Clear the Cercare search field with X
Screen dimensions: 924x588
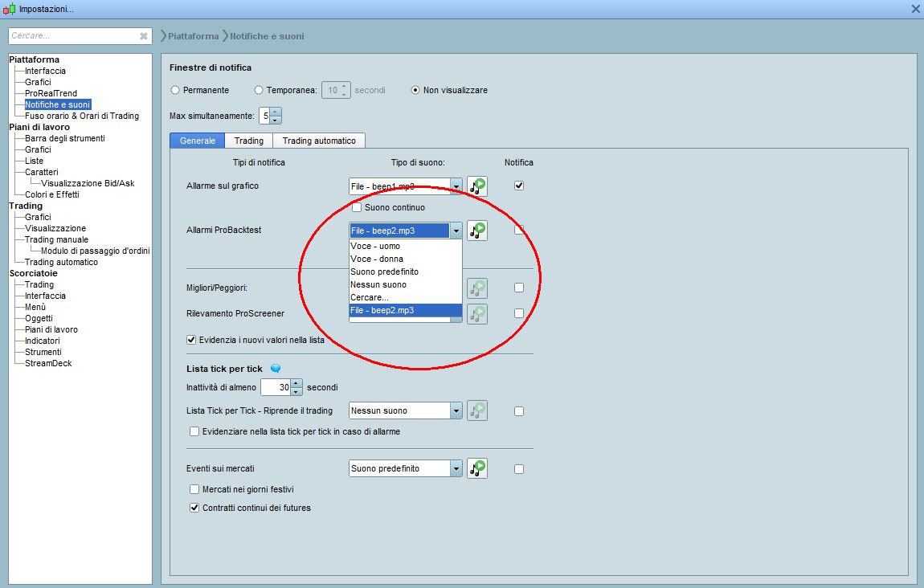143,36
